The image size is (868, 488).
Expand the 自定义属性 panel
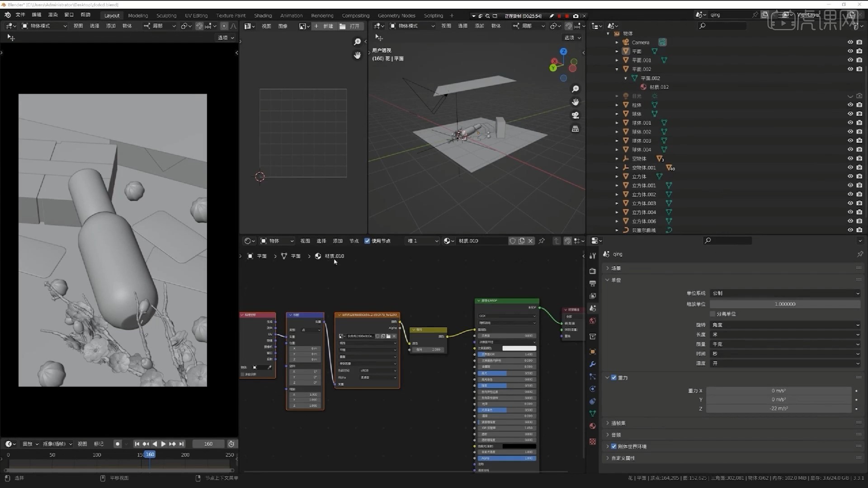tap(623, 458)
